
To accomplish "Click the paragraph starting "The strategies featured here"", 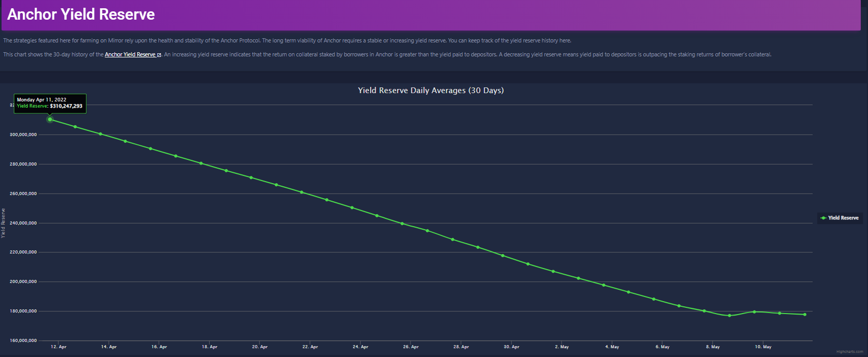I will [287, 40].
